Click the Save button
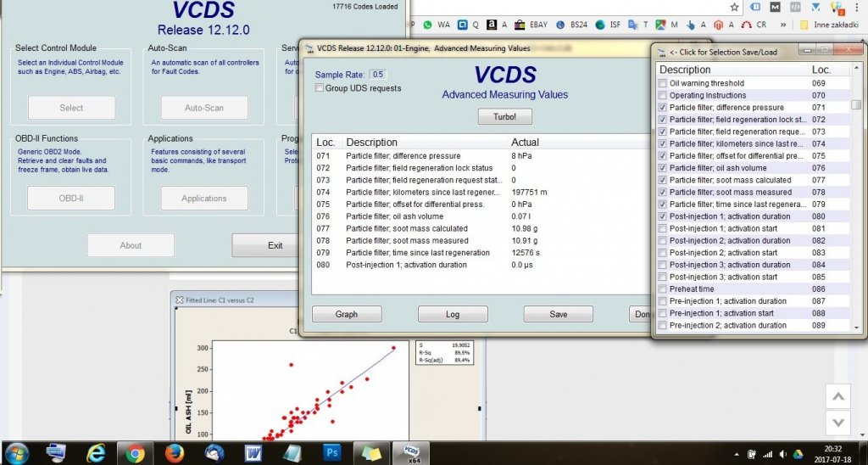868x465 pixels. pos(558,314)
